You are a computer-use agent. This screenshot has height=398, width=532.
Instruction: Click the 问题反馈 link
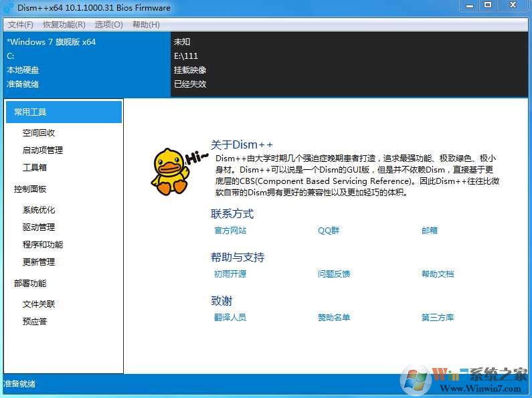334,274
